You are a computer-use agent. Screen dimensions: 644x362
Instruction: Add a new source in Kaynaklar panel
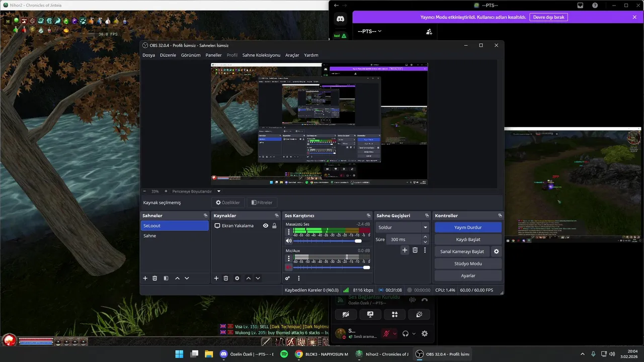click(216, 278)
